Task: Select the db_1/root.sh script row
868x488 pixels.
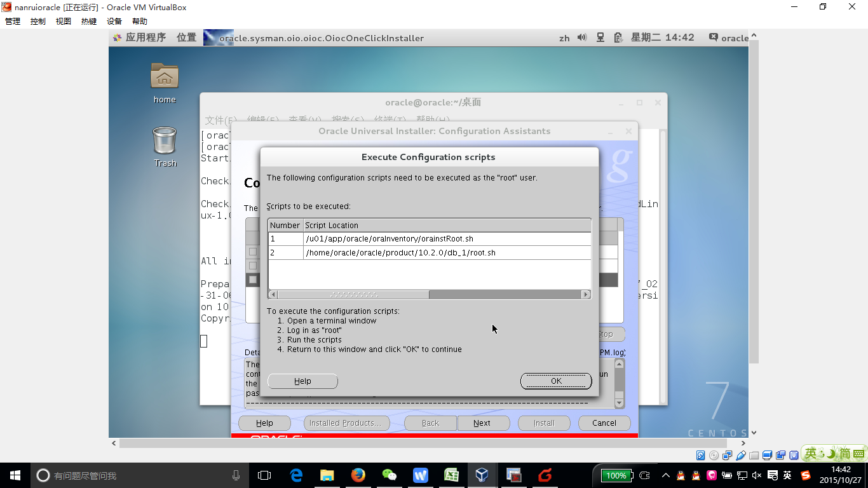Action: (430, 253)
